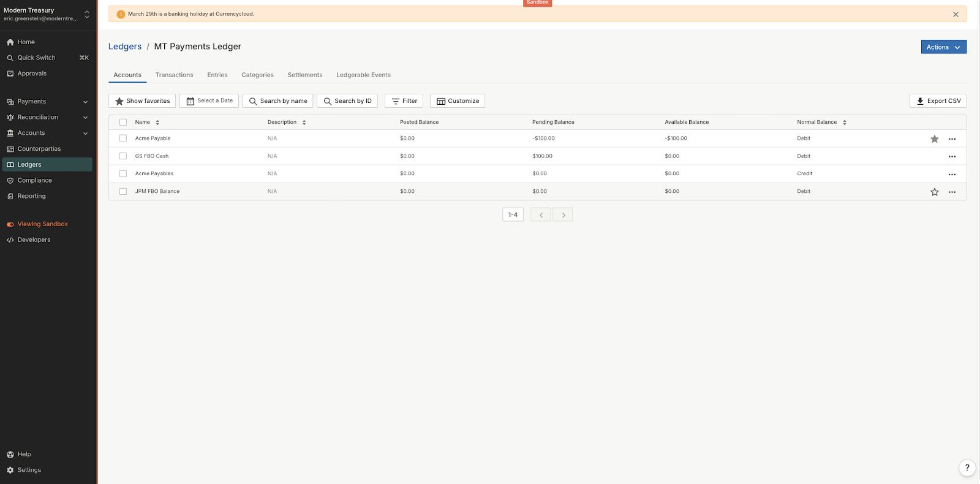This screenshot has width=980, height=484.
Task: Dismiss the banking holiday banner
Action: [956, 14]
